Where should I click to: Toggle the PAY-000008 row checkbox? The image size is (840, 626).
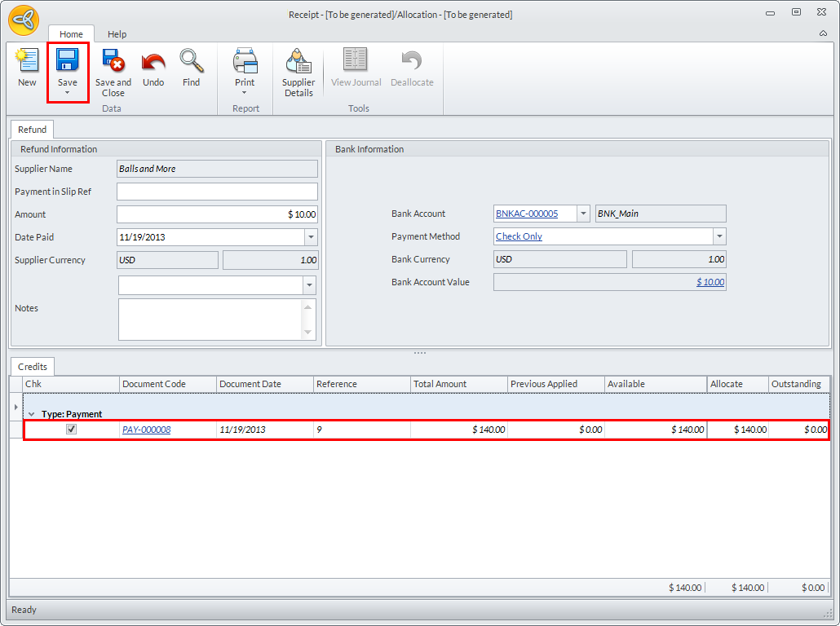coord(71,430)
